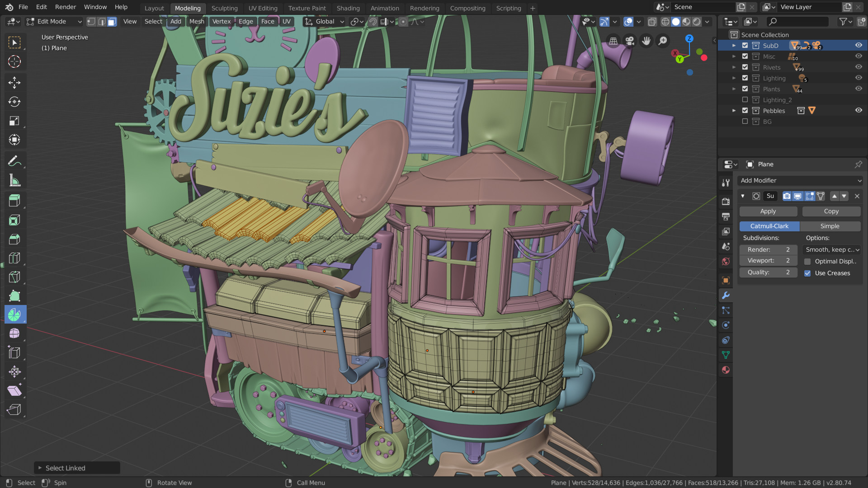Select the Proportional Editing icon
Screen dimensions: 868x488
coord(402,21)
